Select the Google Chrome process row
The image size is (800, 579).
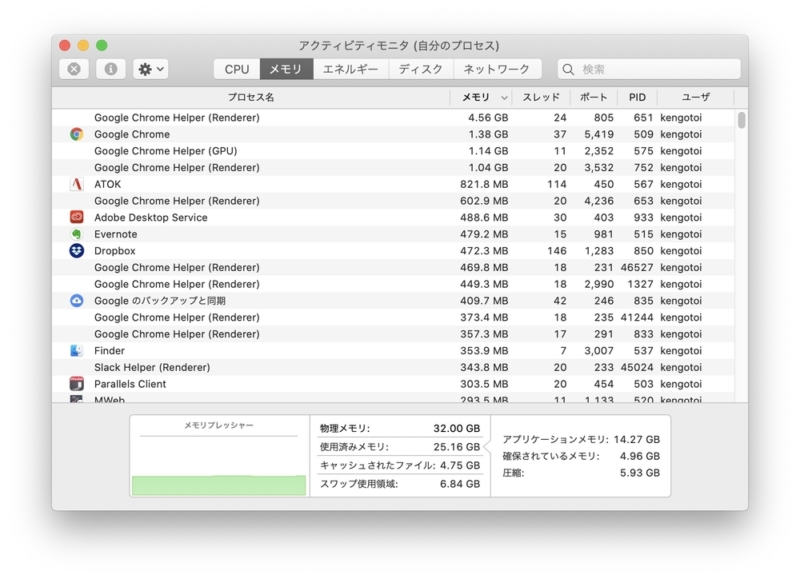[x=393, y=134]
